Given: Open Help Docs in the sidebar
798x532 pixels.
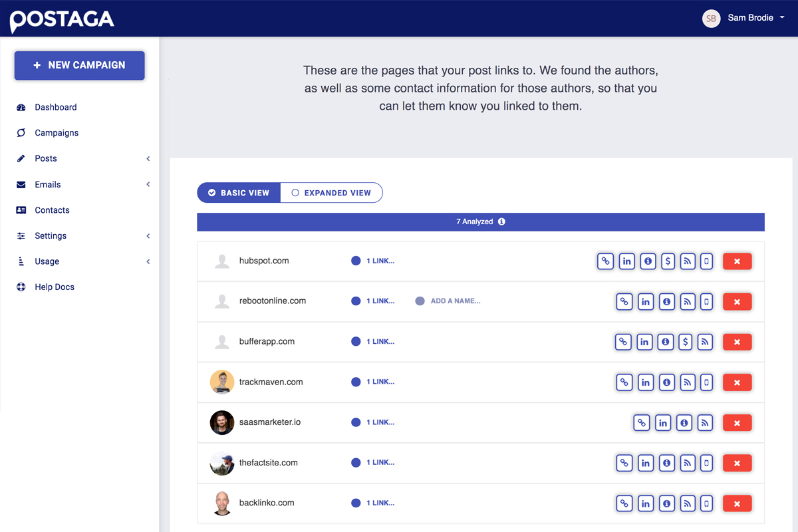Looking at the screenshot, I should click(55, 287).
